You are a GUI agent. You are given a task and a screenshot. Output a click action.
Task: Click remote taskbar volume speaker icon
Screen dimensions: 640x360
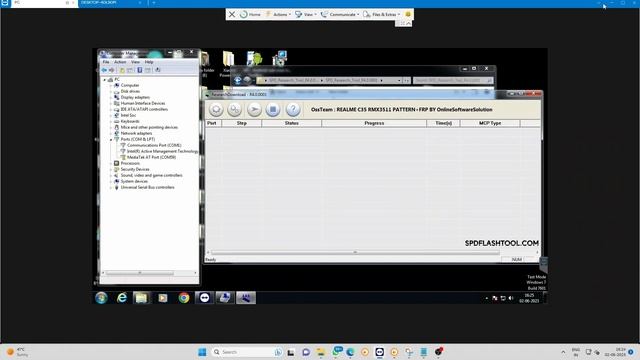[511, 298]
